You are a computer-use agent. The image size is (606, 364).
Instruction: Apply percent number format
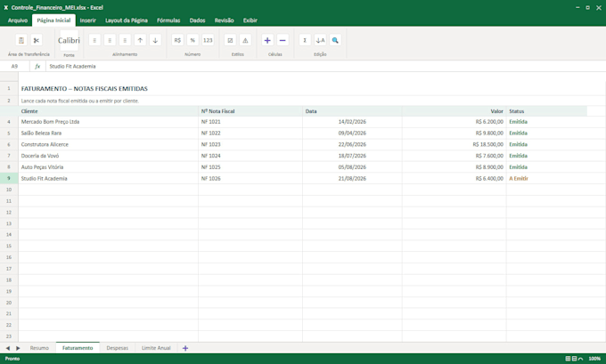click(192, 40)
